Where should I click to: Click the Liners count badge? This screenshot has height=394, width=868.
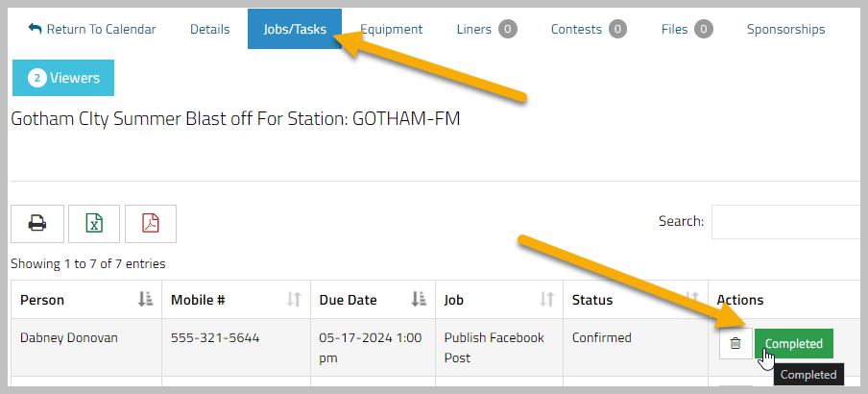click(x=508, y=29)
